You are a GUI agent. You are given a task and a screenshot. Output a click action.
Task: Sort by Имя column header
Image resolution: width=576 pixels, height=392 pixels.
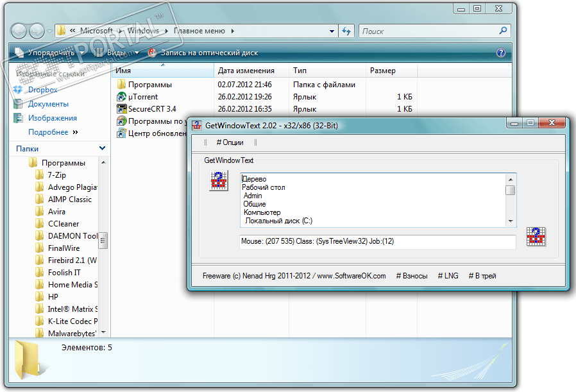pyautogui.click(x=163, y=71)
